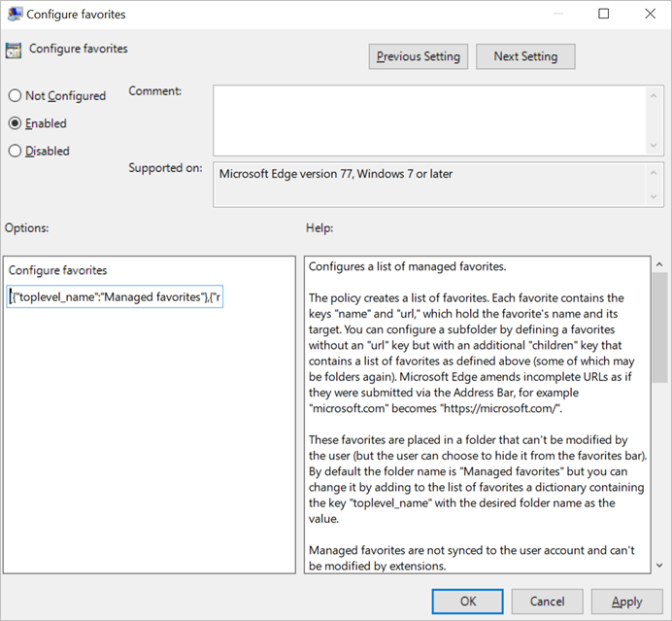The width and height of the screenshot is (672, 621).
Task: Click the Configure favorites JSON input field
Action: pos(115,296)
